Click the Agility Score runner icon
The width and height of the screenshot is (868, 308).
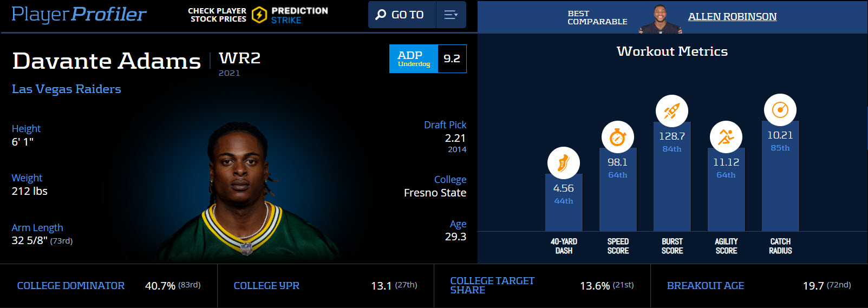click(726, 137)
